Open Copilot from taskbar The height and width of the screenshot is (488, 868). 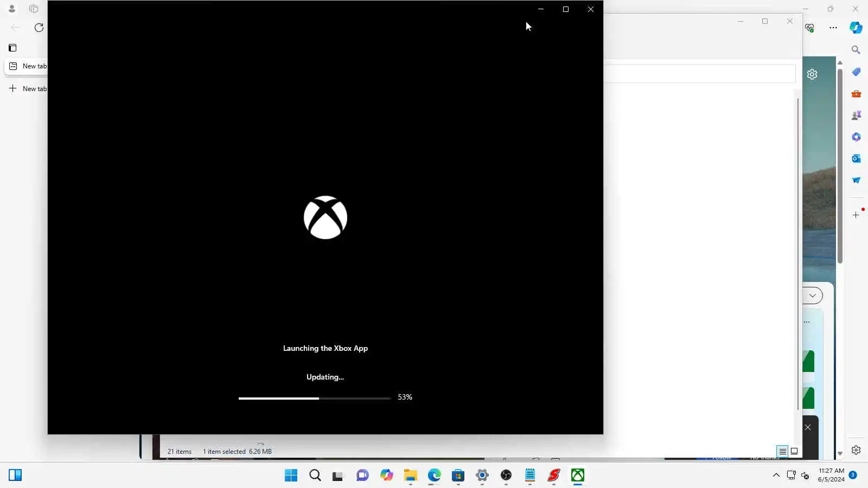click(x=386, y=476)
